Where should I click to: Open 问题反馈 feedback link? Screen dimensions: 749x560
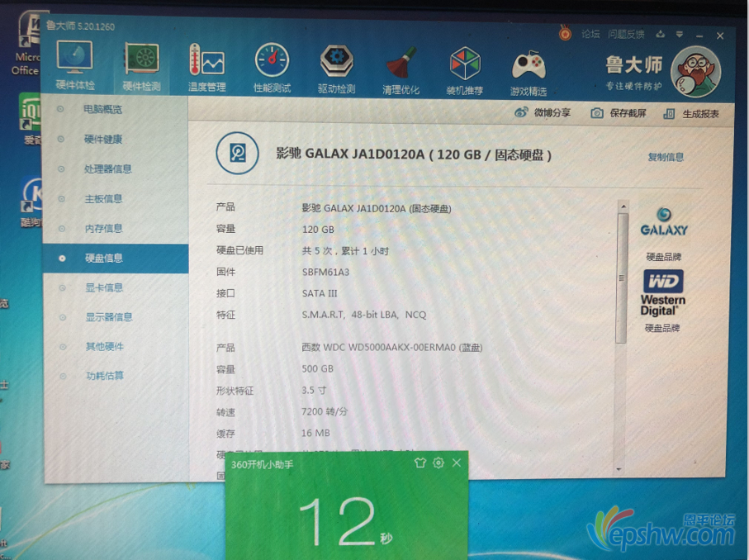point(626,35)
